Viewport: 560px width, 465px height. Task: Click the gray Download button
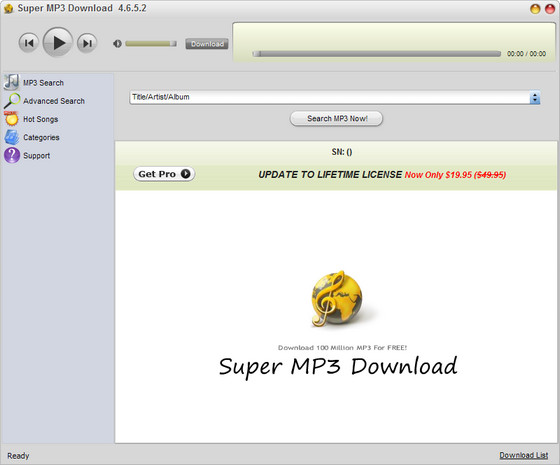[207, 44]
